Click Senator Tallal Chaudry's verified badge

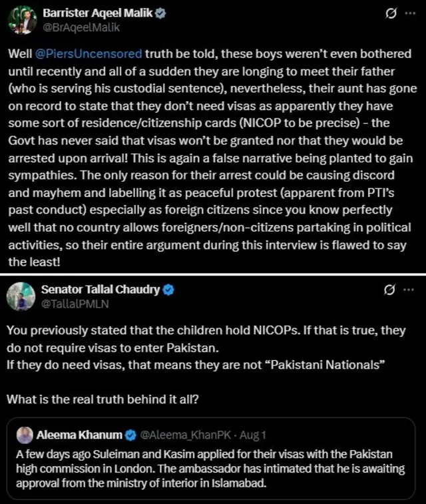coord(169,289)
